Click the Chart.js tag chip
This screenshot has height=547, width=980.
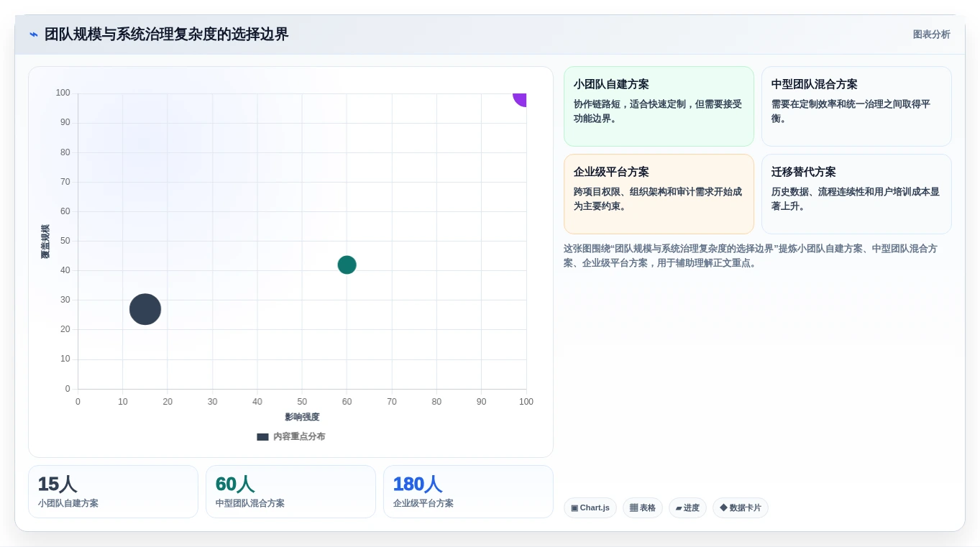590,508
